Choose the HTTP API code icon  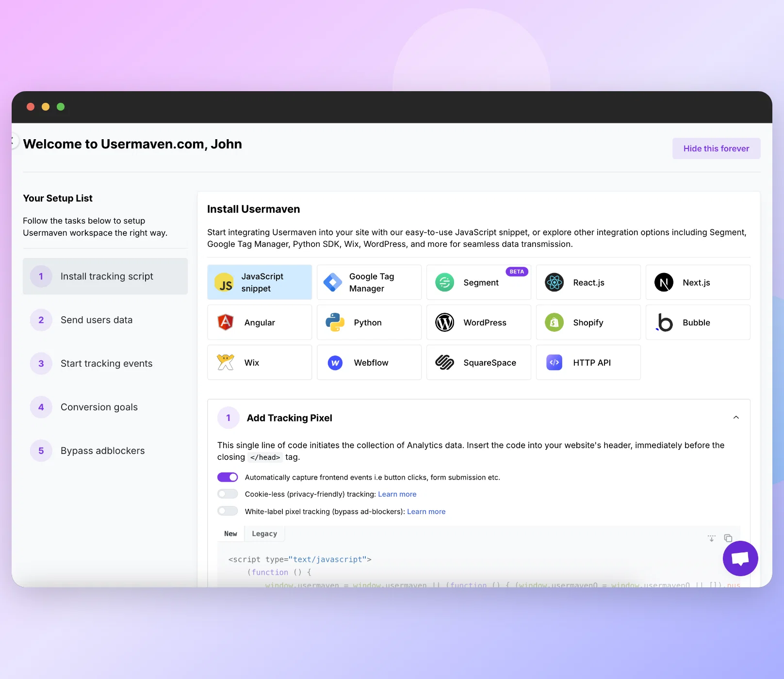[554, 362]
